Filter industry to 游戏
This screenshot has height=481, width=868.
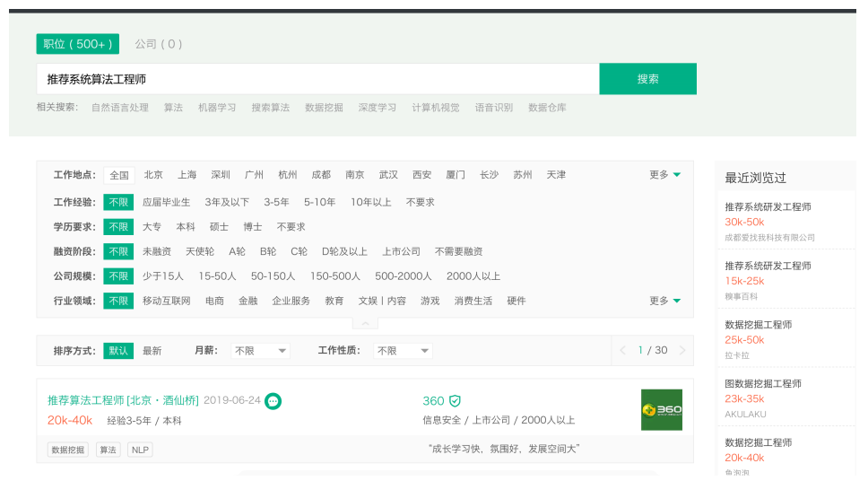pos(430,301)
